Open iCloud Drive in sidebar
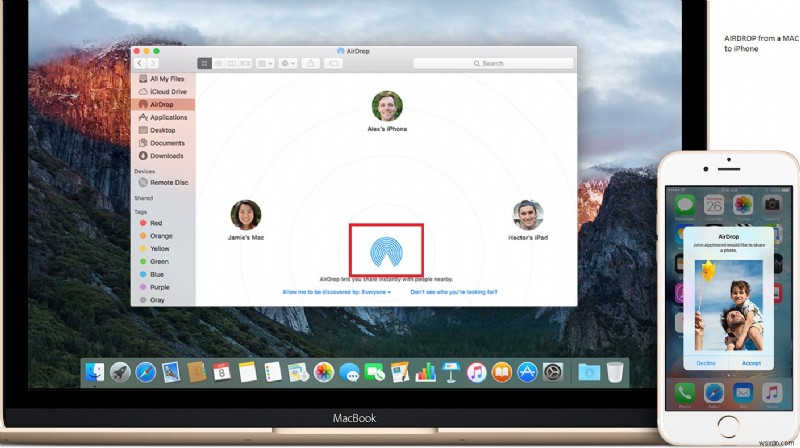This screenshot has width=800, height=448. point(163,91)
